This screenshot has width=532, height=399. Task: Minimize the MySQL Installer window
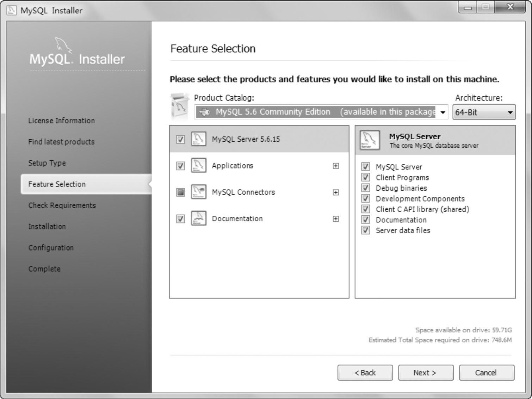point(468,7)
